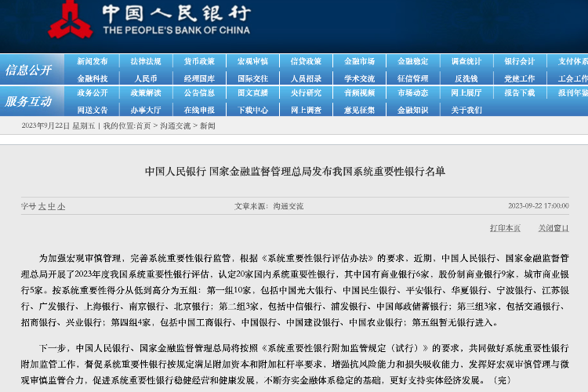Click 打印本页 to print page
588x392 pixels.
pos(505,228)
